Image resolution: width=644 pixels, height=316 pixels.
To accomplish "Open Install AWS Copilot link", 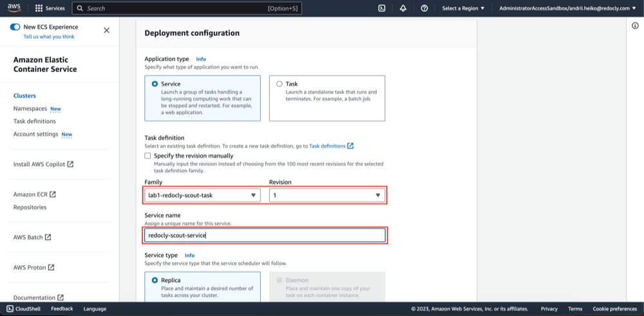I will 44,164.
